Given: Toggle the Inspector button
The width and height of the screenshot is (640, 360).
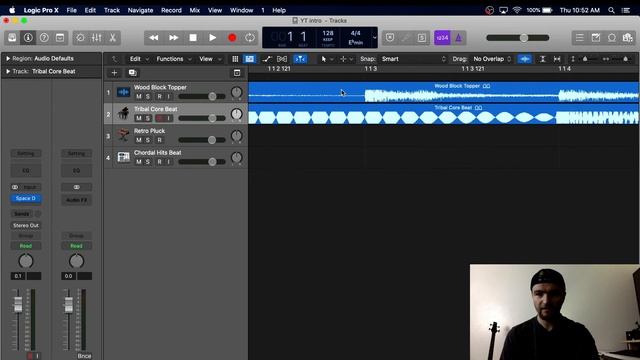Looking at the screenshot, I should pyautogui.click(x=28, y=38).
